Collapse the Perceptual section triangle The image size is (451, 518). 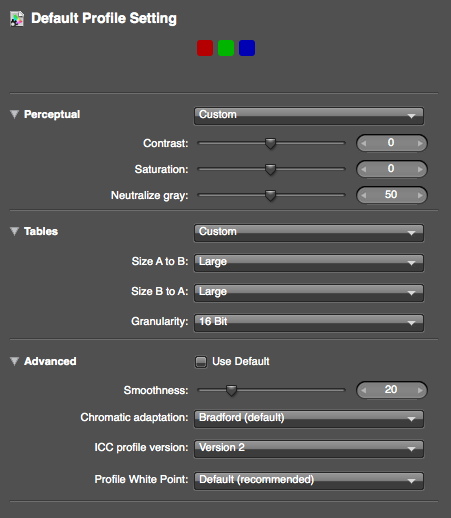coord(14,114)
